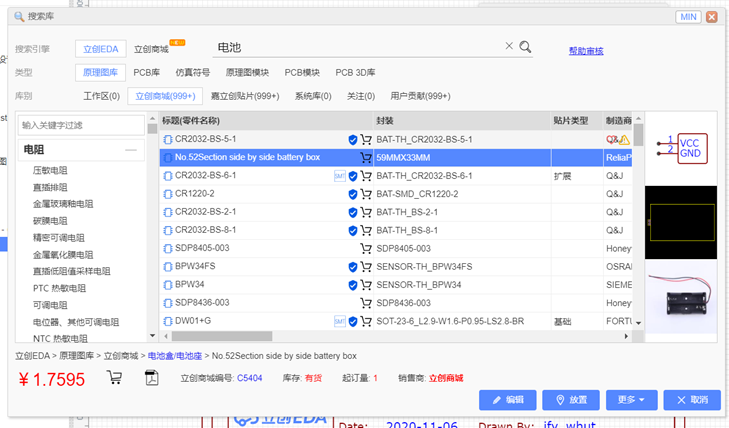The height and width of the screenshot is (428, 729).
Task: Click the warning triangle icon in the CR2032-BS-5-1 row
Action: 624,139
